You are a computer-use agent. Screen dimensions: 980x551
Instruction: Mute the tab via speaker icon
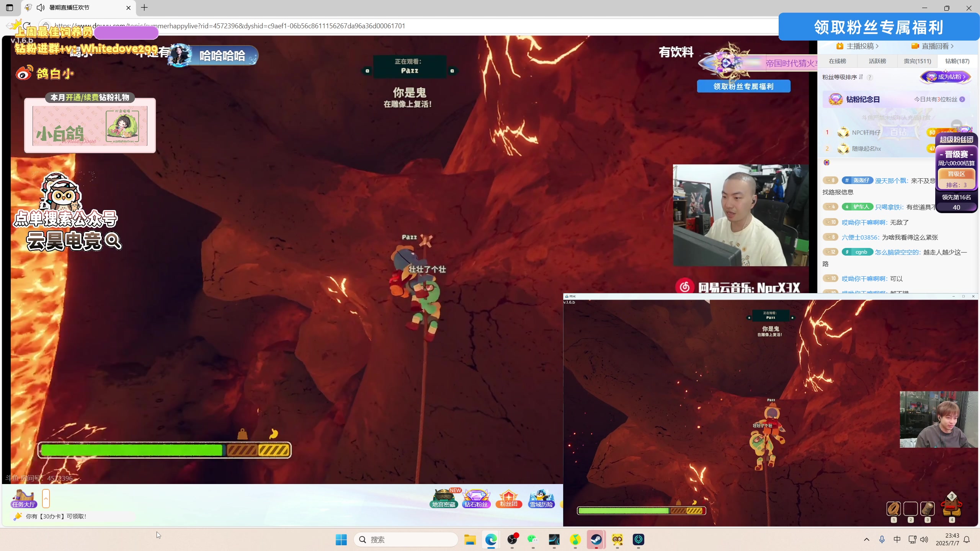pos(41,8)
